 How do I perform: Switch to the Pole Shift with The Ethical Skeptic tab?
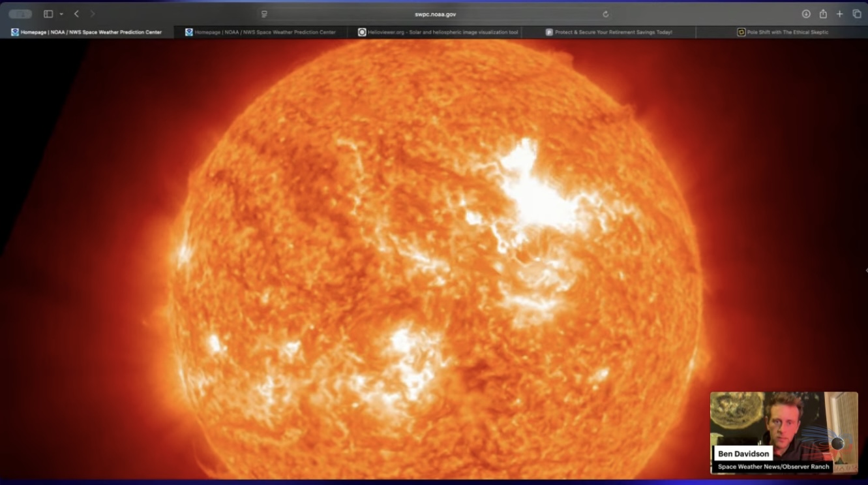[x=782, y=32]
